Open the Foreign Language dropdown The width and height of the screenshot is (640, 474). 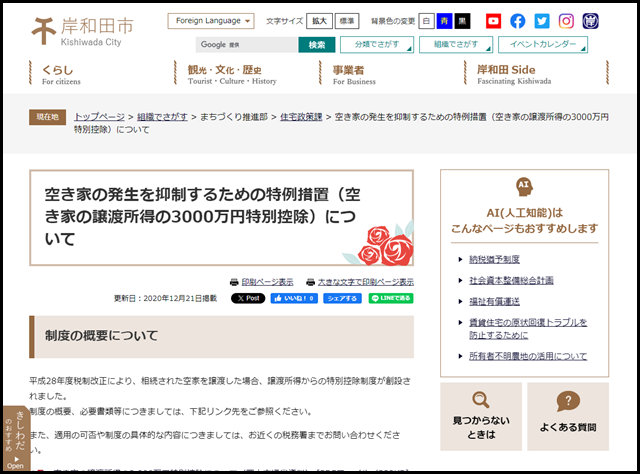[211, 21]
